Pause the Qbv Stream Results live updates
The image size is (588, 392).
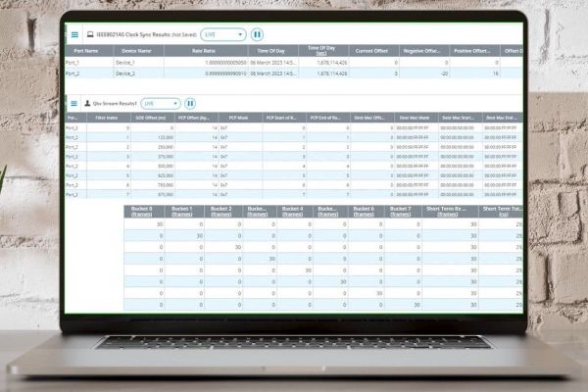click(190, 103)
